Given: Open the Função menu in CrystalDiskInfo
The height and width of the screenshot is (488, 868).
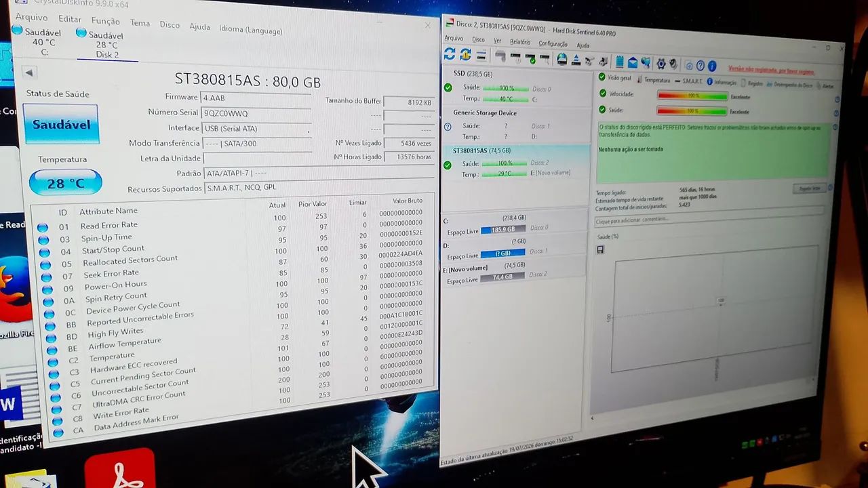Looking at the screenshot, I should [105, 22].
